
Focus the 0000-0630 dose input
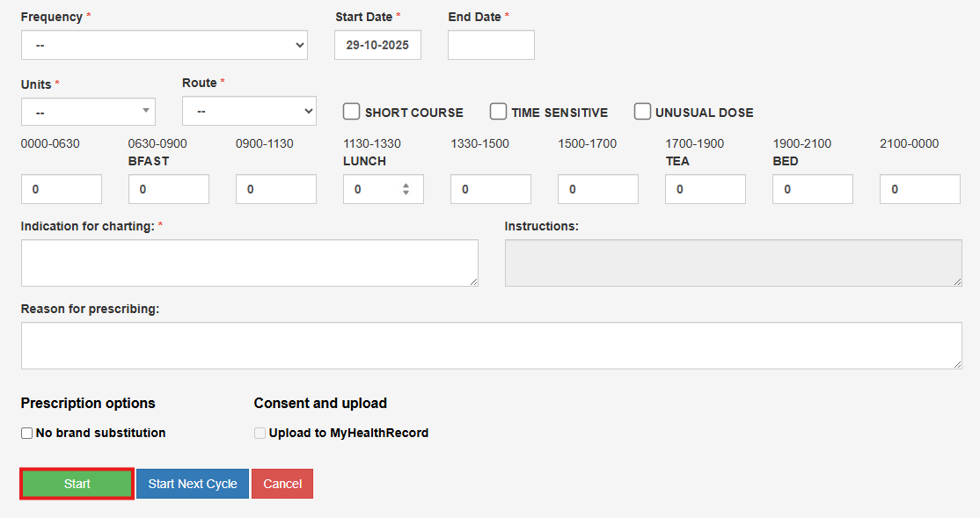tap(62, 189)
